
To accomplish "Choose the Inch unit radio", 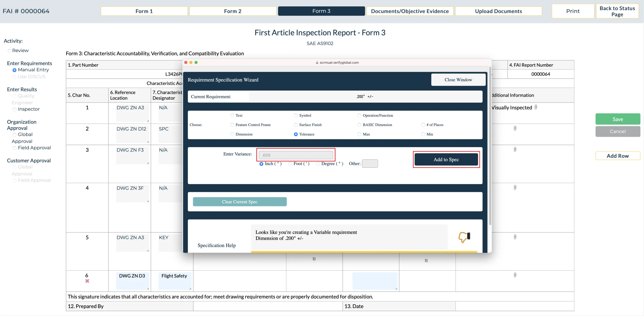I will tap(261, 164).
